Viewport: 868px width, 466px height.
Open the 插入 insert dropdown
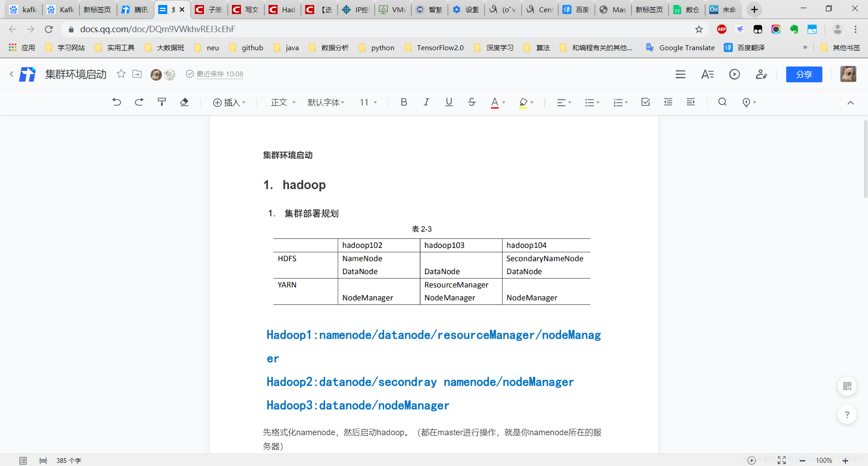[x=230, y=102]
